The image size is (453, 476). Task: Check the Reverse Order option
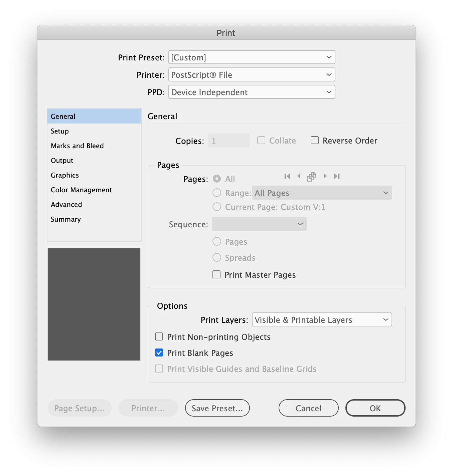coord(315,140)
